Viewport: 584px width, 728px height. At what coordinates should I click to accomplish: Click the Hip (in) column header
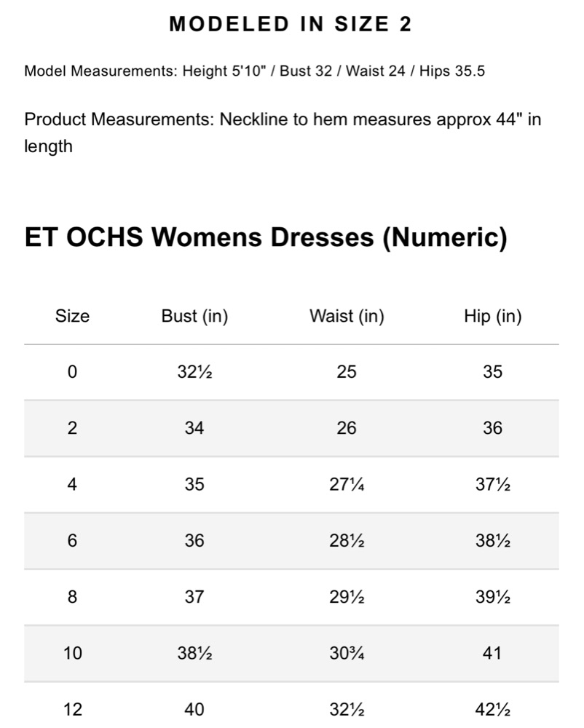pos(492,316)
